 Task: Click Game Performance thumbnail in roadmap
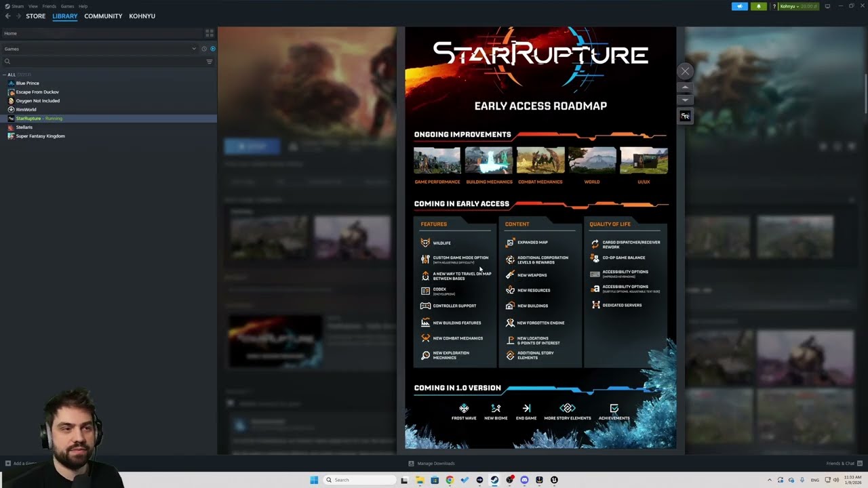point(437,161)
